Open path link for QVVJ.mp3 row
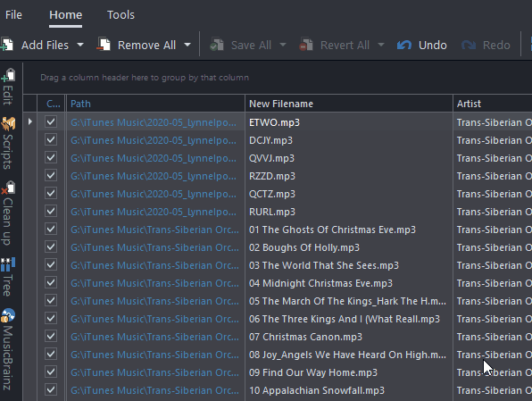532x401 pixels. click(x=154, y=158)
